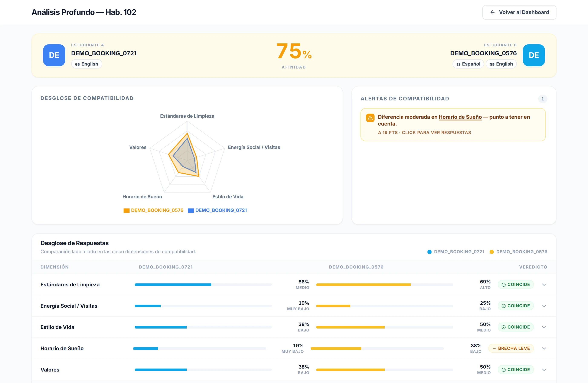Toggle DEMO_BOOKING_0576 orange radar legend swatch

point(127,210)
